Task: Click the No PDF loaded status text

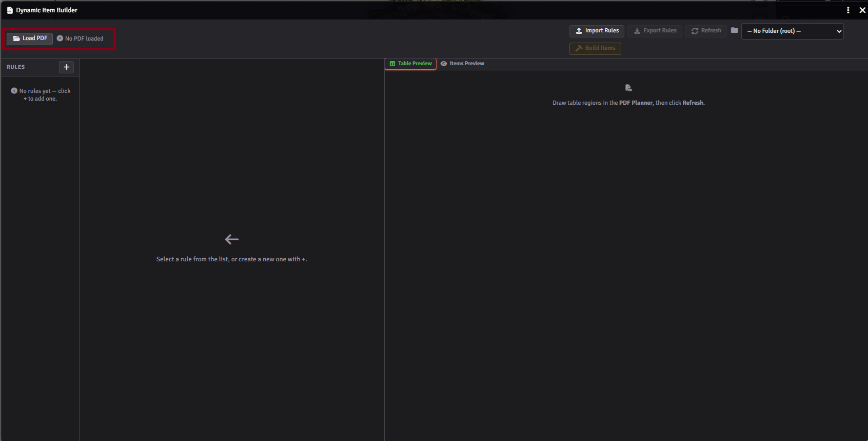Action: point(84,39)
